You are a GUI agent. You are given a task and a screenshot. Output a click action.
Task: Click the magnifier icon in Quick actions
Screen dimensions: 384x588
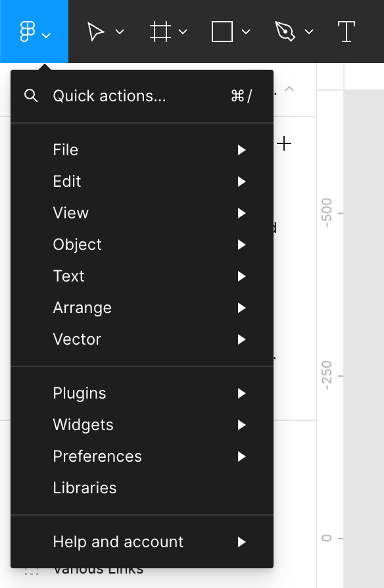[31, 95]
